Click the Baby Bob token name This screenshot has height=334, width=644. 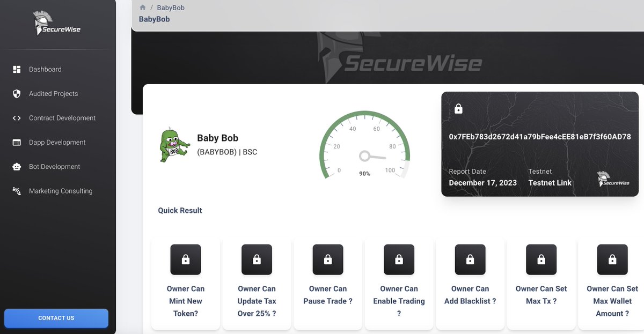point(217,138)
